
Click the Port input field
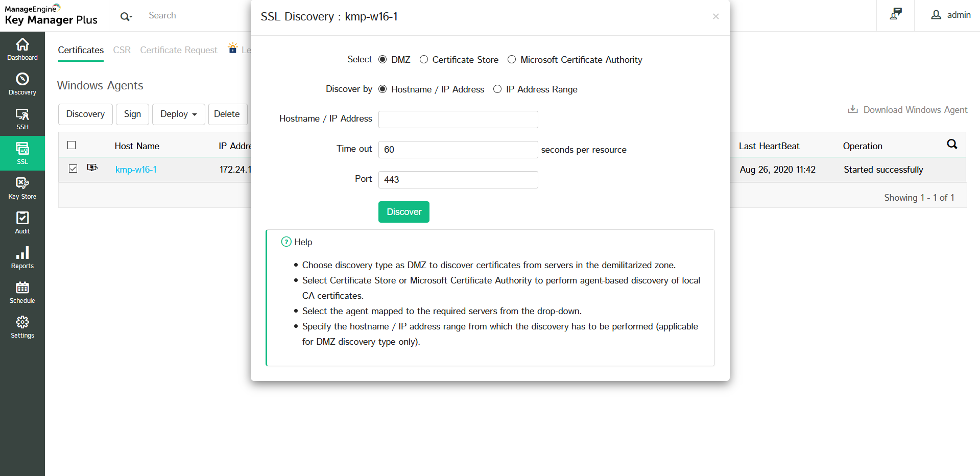(x=458, y=180)
